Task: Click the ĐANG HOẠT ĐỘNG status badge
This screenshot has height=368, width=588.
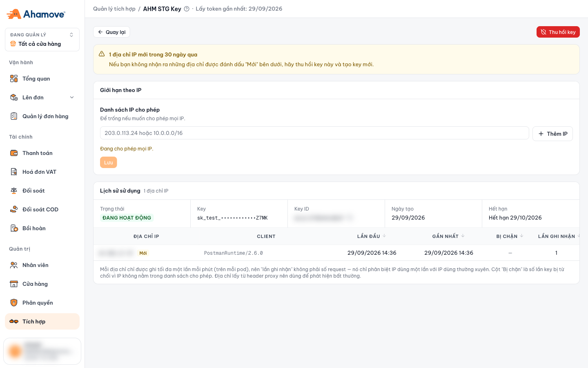Action: click(127, 218)
